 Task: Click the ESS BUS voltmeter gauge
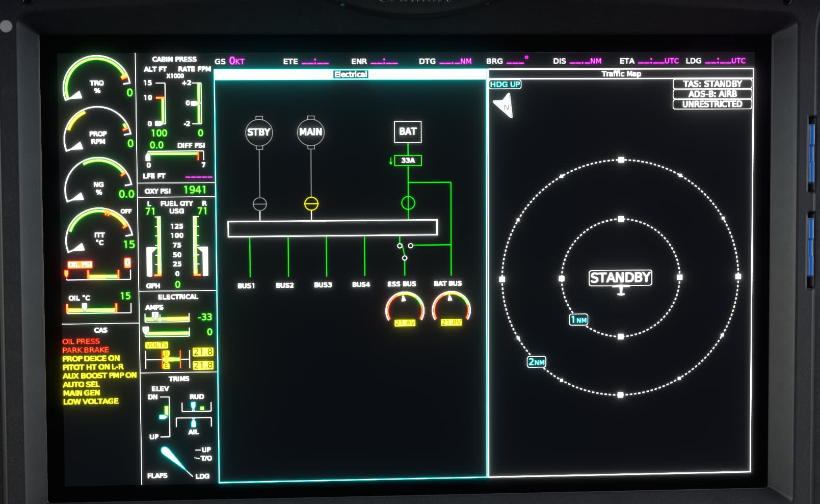[405, 308]
